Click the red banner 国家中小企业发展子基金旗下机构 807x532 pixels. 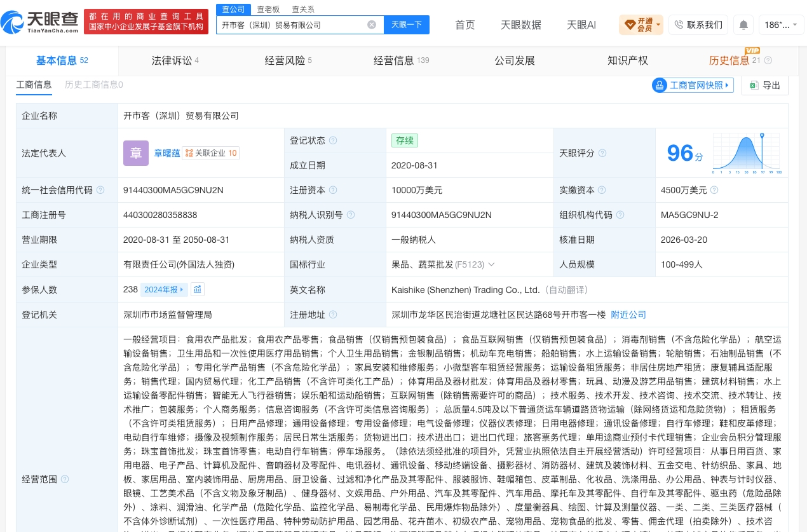tap(146, 21)
